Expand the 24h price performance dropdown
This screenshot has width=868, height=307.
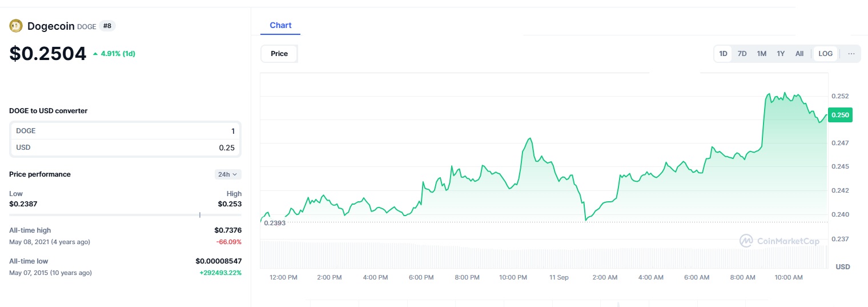228,174
